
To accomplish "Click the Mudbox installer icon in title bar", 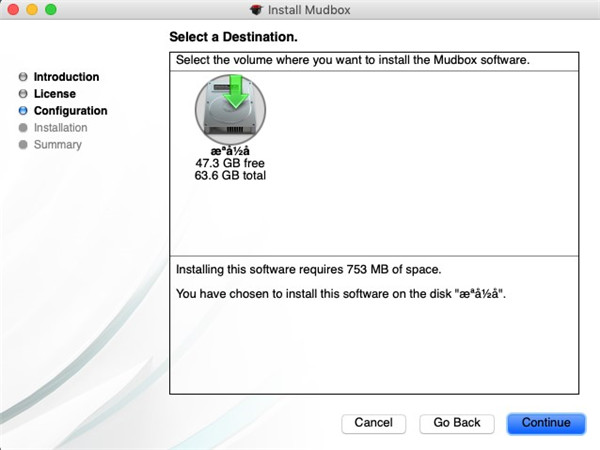I will (259, 9).
